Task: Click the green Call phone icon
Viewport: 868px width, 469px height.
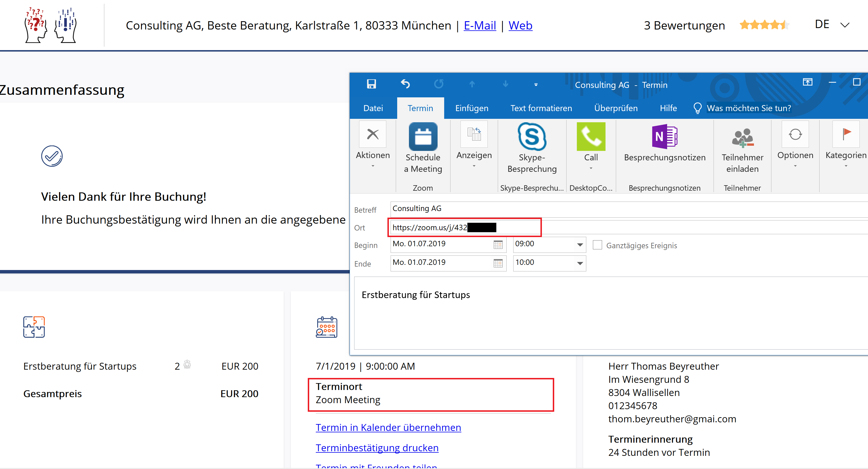Action: pyautogui.click(x=591, y=137)
